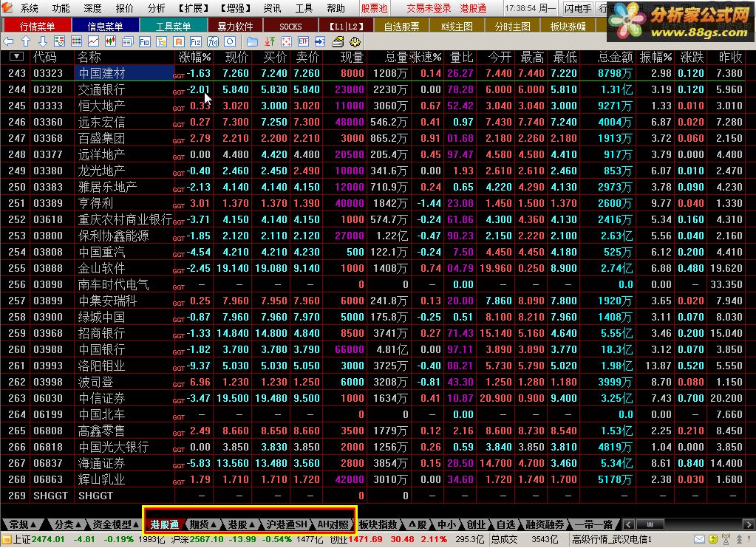Open the column header dropdown arrow
Viewport: 756px width, 548px height.
tap(16, 57)
